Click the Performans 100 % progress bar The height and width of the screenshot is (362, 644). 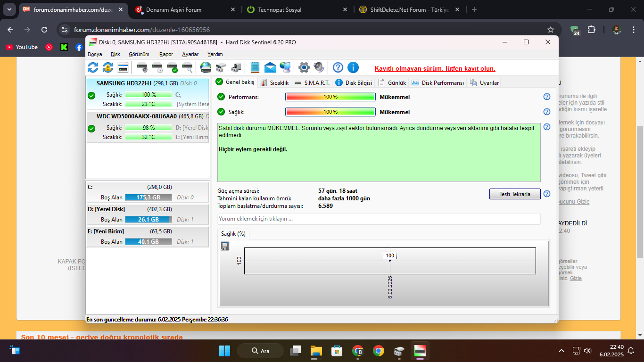pyautogui.click(x=330, y=97)
